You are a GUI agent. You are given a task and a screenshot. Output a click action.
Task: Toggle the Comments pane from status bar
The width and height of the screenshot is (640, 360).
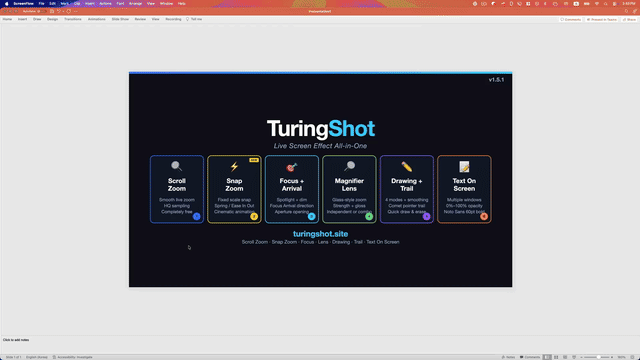[530, 357]
